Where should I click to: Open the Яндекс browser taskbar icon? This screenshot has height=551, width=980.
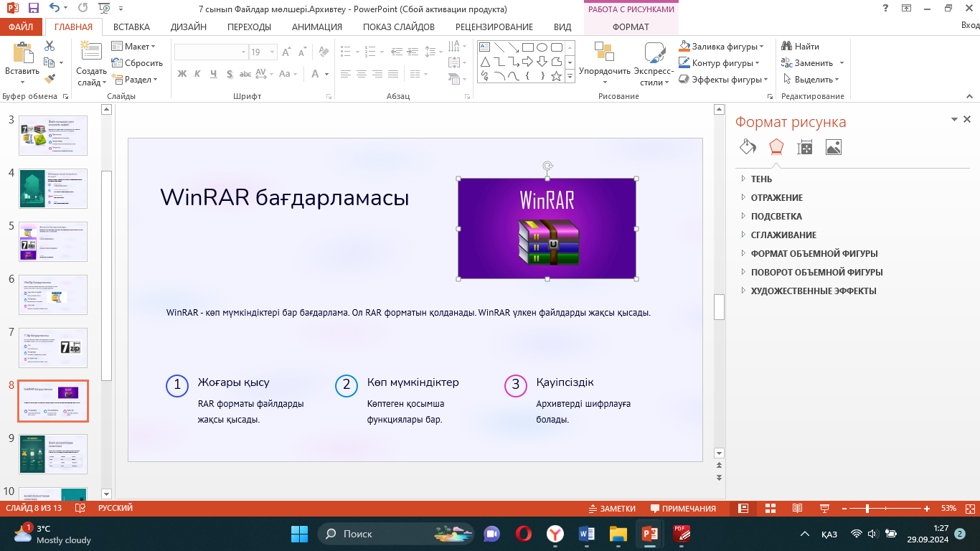pyautogui.click(x=555, y=534)
